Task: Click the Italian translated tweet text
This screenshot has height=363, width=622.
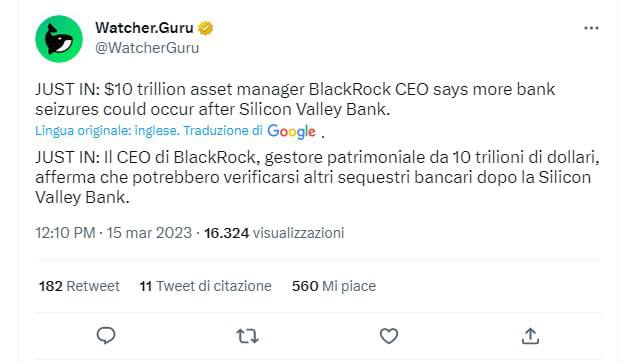Action: click(317, 177)
